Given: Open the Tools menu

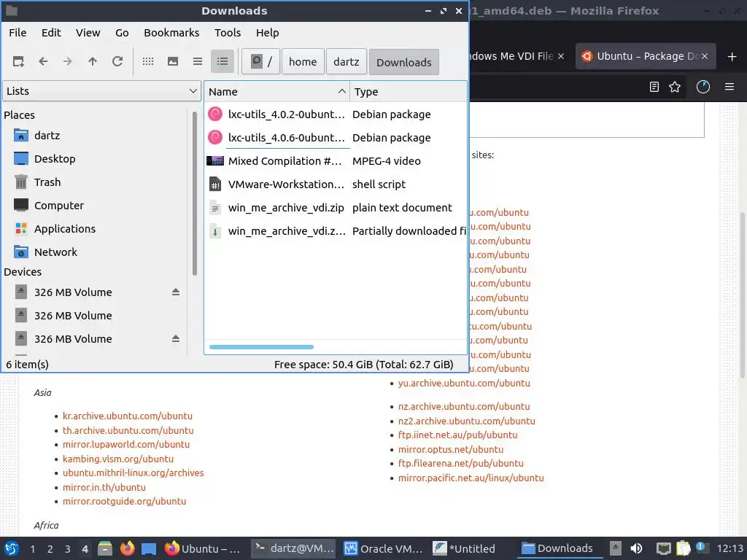Looking at the screenshot, I should click(x=228, y=33).
